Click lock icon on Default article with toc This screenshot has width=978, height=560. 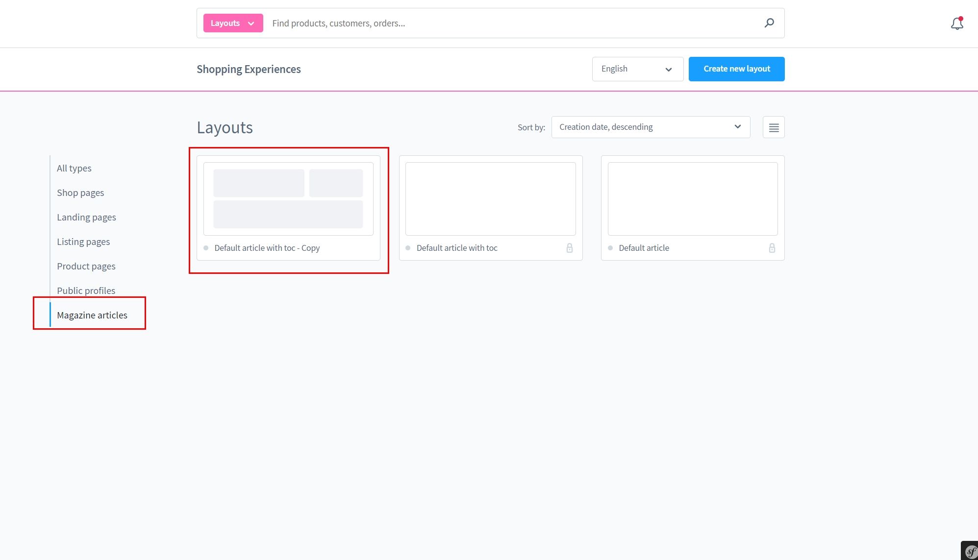tap(569, 248)
